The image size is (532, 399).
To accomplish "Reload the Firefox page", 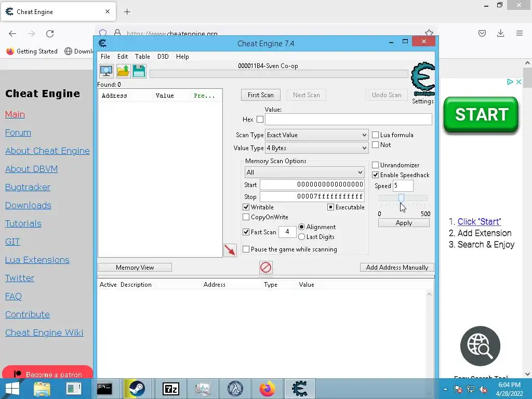I will 50,33.
